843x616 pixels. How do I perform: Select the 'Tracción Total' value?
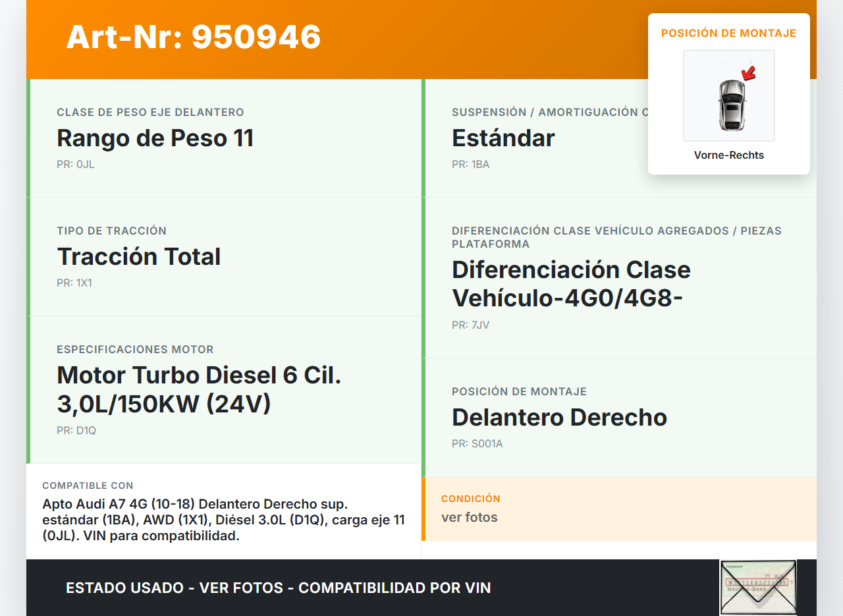[x=138, y=257]
